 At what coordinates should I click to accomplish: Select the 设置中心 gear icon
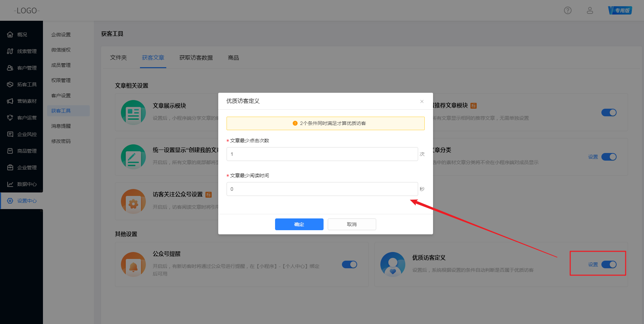click(10, 201)
